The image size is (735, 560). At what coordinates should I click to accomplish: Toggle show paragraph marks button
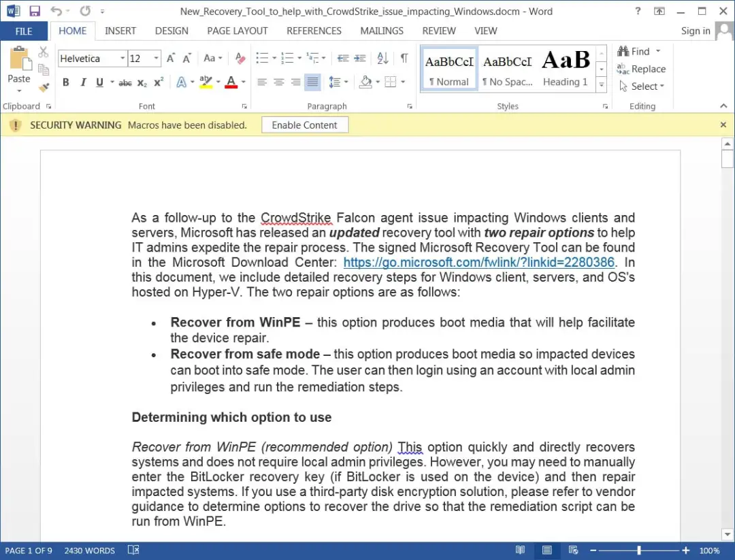[404, 58]
